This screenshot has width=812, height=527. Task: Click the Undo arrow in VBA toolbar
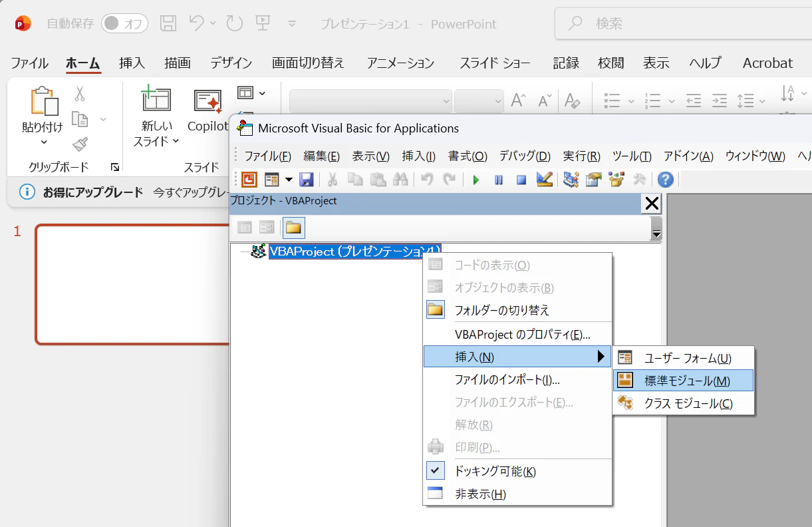coord(428,180)
